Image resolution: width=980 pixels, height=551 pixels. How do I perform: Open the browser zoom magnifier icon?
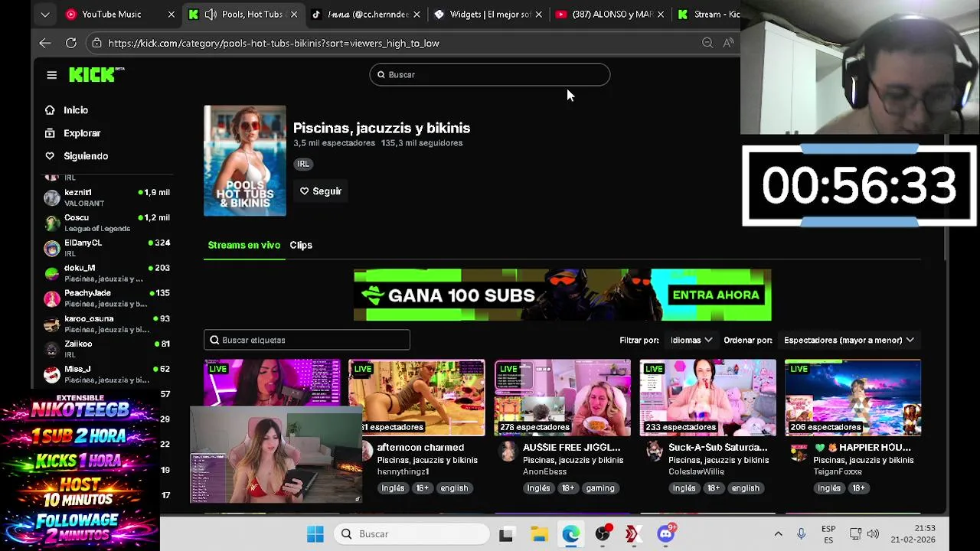pos(707,43)
